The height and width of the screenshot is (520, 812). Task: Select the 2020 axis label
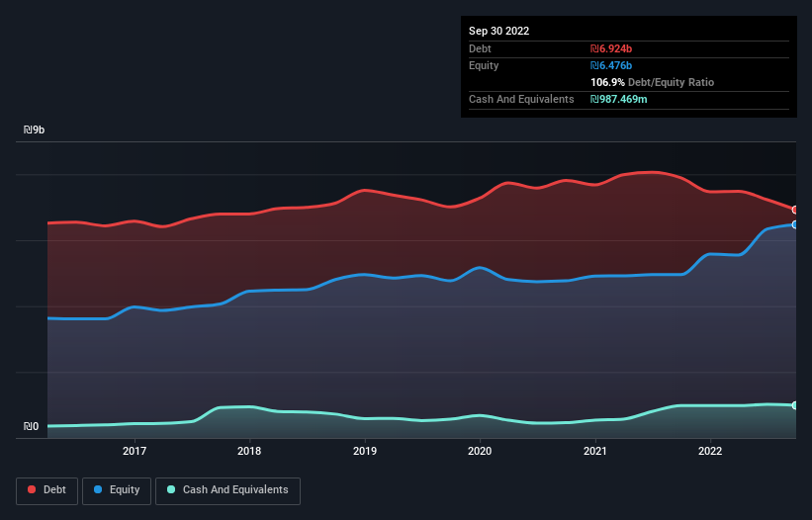(x=480, y=451)
